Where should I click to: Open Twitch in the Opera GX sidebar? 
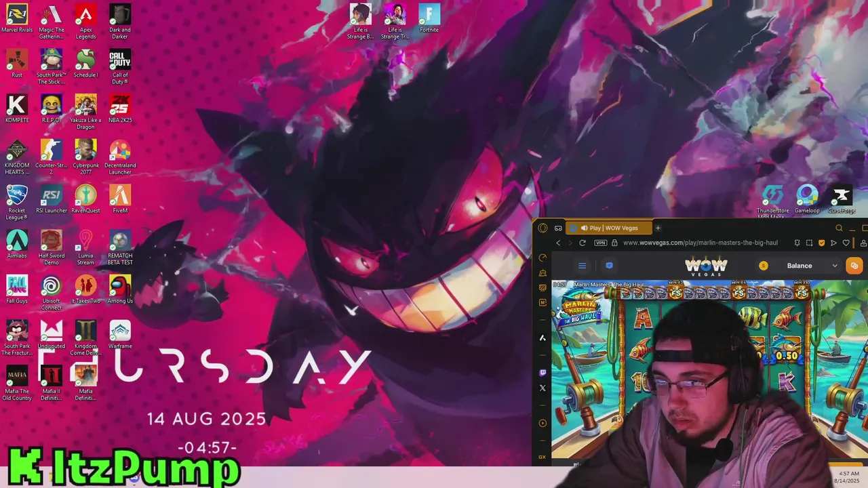click(x=542, y=373)
